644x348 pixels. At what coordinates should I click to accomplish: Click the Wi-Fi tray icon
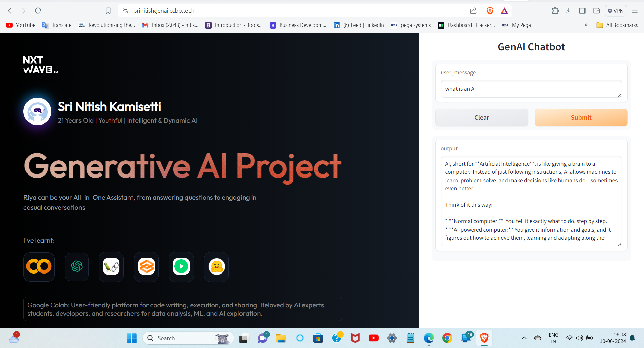(x=569, y=338)
